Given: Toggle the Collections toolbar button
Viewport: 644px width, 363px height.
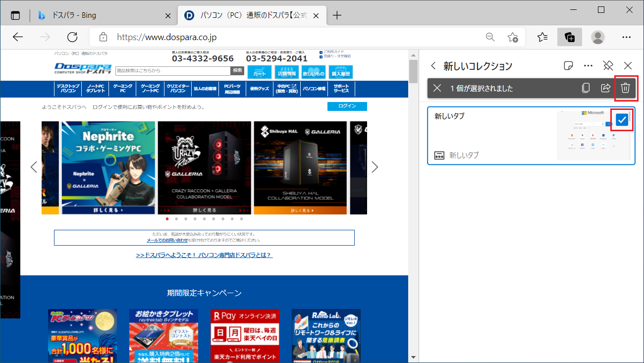Looking at the screenshot, I should pyautogui.click(x=570, y=37).
